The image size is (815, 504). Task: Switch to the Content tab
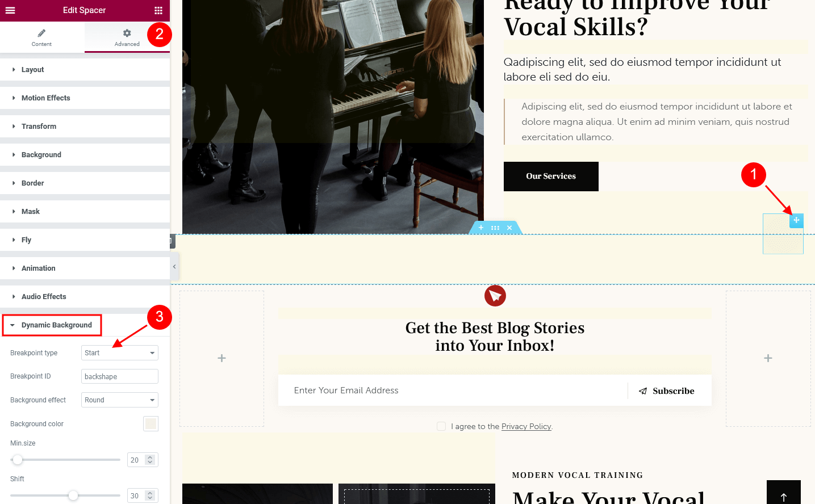pyautogui.click(x=41, y=37)
